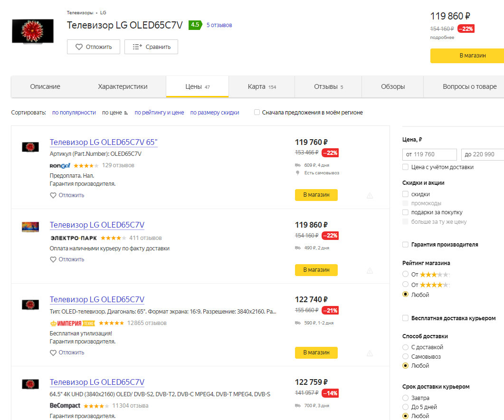This screenshot has height=420, width=504.
Task: Click the heart Отложить in Электропарк offer
Action: pyautogui.click(x=67, y=259)
